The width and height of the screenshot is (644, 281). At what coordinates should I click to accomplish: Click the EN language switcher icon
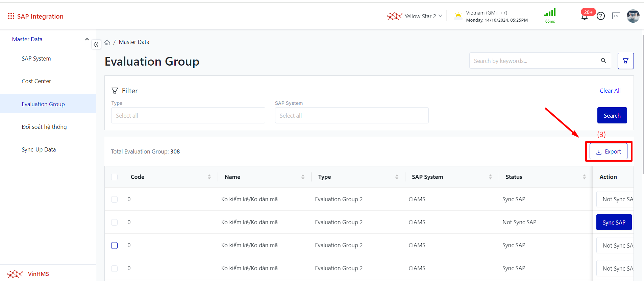pos(616,16)
